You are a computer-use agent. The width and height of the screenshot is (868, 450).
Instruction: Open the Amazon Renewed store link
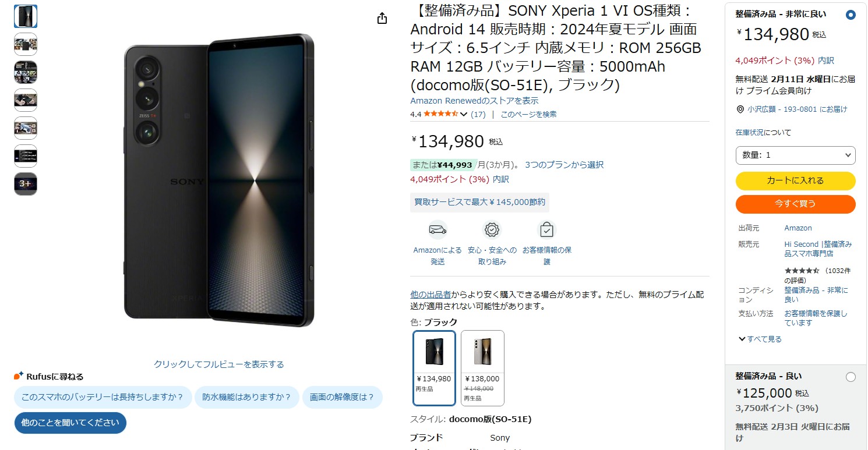coord(474,101)
